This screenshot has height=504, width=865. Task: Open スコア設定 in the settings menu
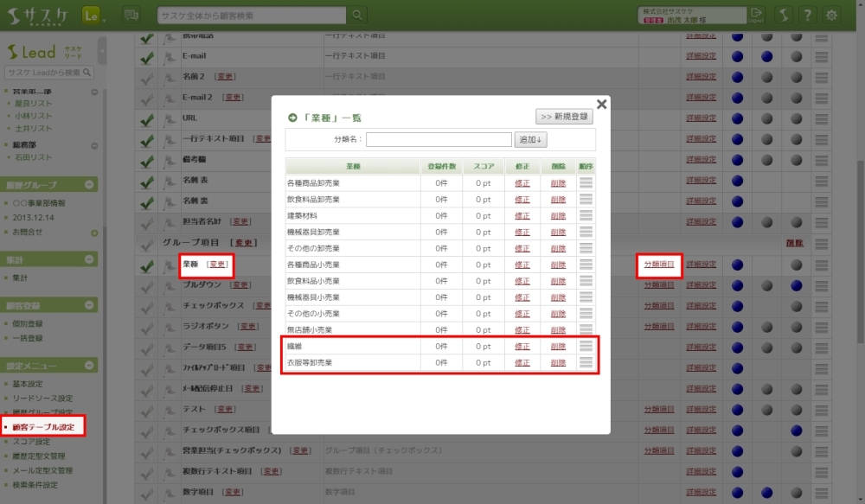pyautogui.click(x=31, y=441)
